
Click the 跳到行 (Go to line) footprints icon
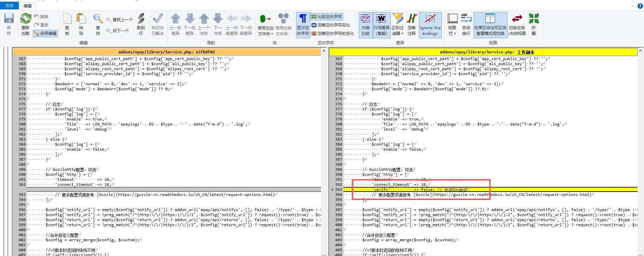point(141,19)
